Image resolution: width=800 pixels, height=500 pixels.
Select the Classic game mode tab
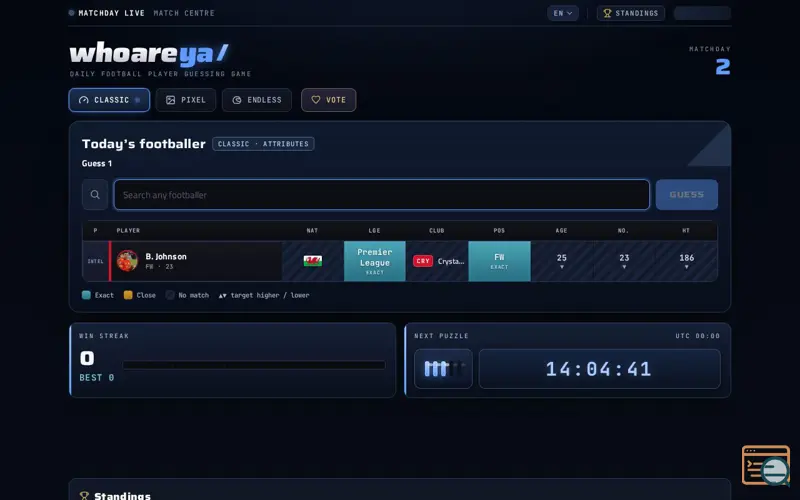[109, 100]
